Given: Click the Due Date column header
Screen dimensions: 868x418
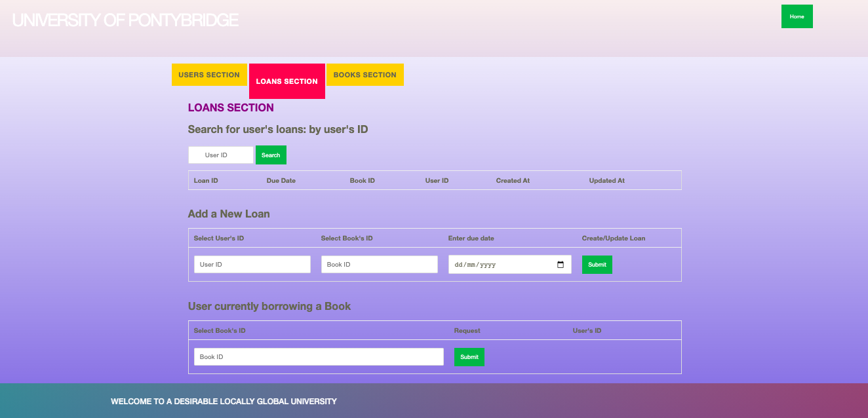Looking at the screenshot, I should point(281,180).
